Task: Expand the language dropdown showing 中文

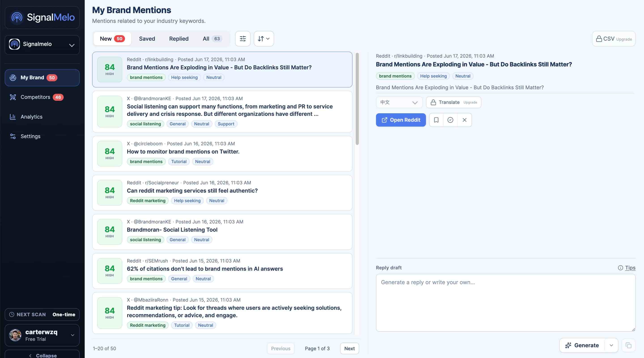Action: tap(399, 102)
